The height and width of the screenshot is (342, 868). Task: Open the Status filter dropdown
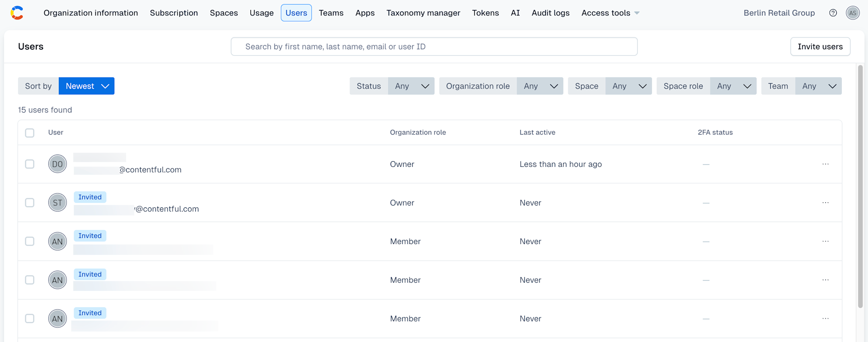pos(411,86)
